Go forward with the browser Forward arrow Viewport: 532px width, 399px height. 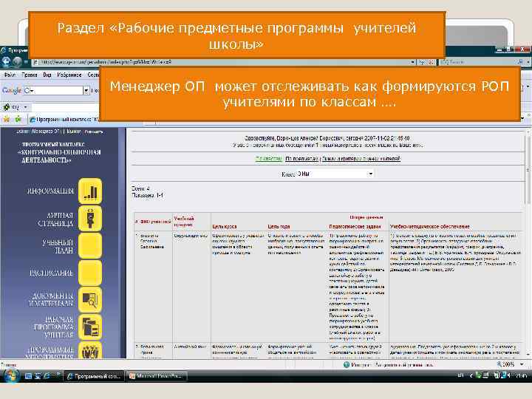(x=17, y=62)
